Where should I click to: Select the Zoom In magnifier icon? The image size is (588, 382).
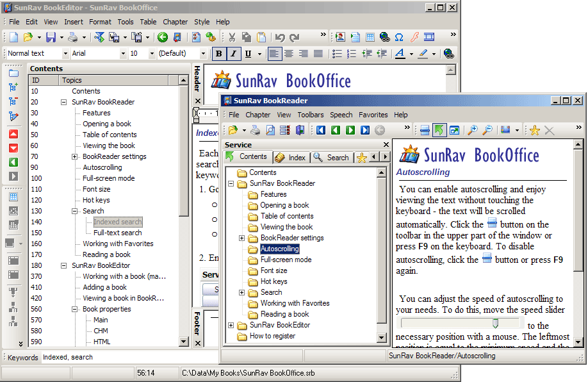(471, 129)
